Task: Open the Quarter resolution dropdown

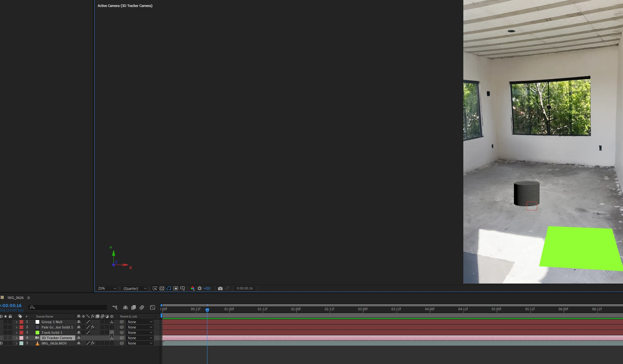Action: [135, 288]
